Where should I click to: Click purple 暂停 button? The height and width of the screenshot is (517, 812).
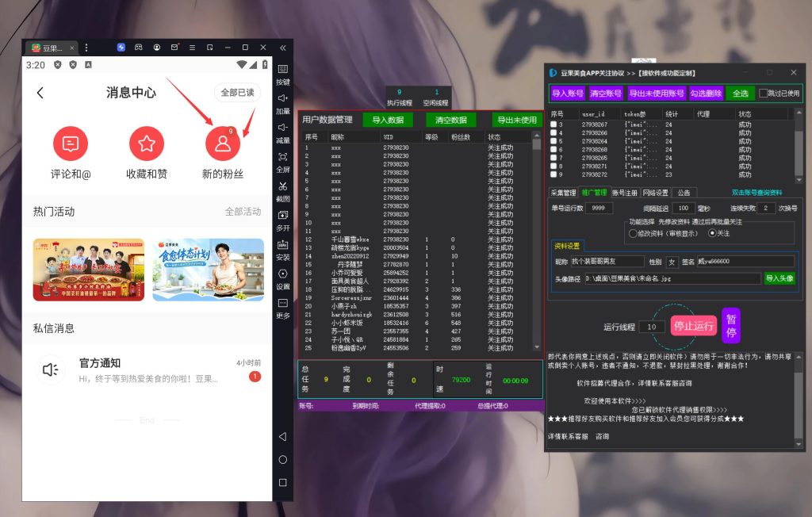[x=730, y=325]
